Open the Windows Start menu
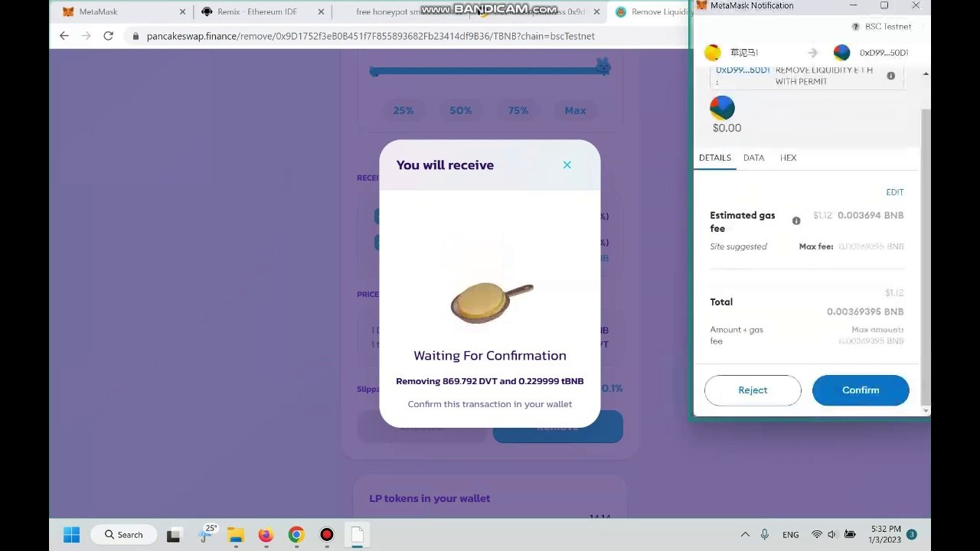Screen dimensions: 980x551 [x=71, y=535]
